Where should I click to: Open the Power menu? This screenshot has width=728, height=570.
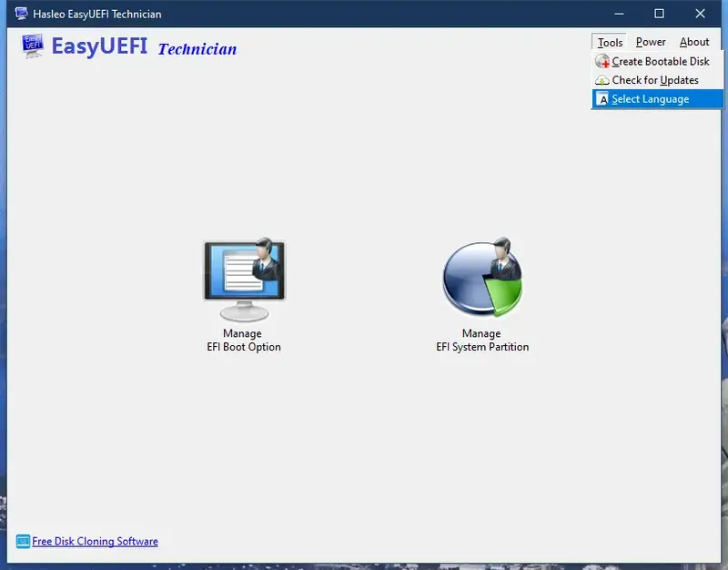pos(651,42)
